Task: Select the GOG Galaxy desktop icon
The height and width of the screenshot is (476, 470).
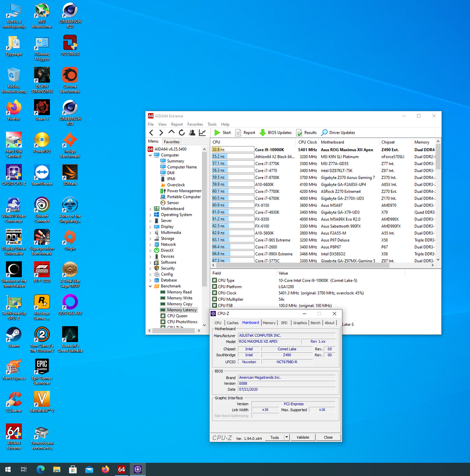Action: pyautogui.click(x=70, y=305)
